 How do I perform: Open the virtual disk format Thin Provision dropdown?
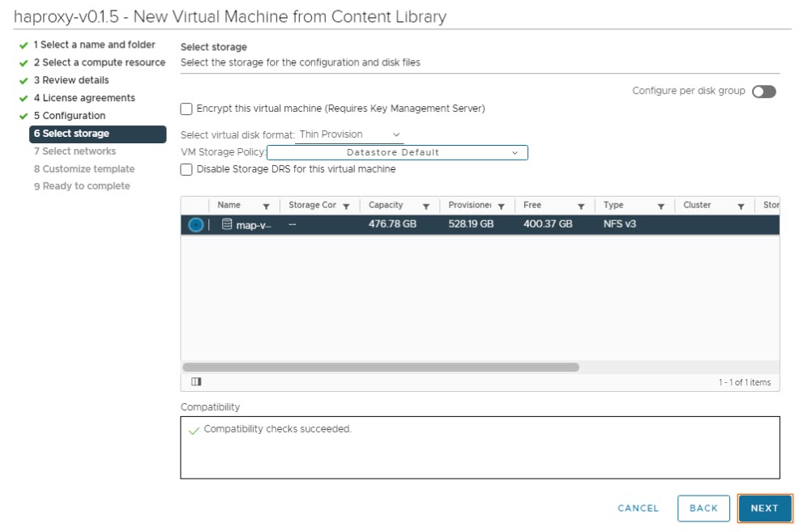pos(350,135)
